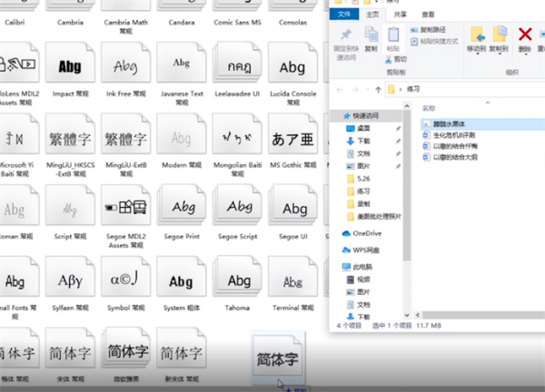Click the Calibri font label
545x392 pixels.
15,22
